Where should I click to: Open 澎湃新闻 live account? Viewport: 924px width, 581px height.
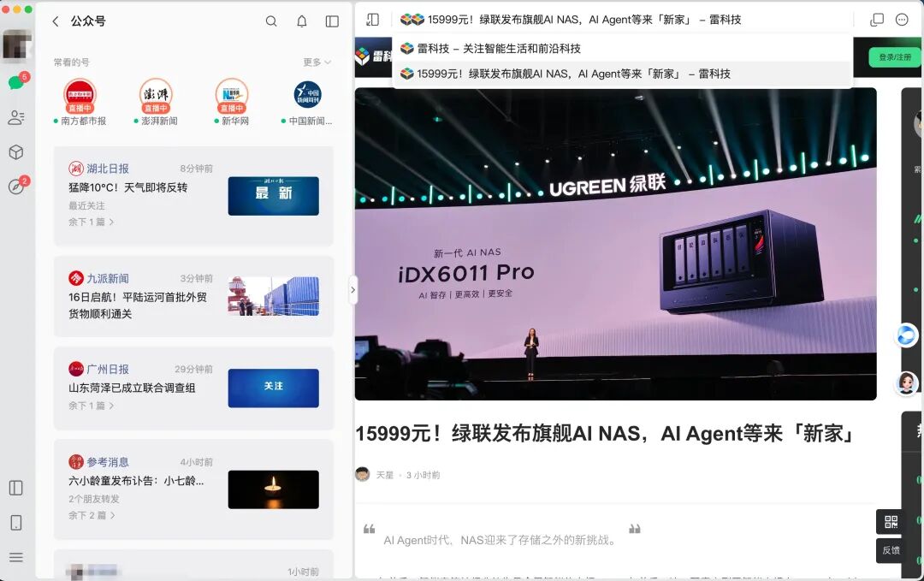pos(156,96)
